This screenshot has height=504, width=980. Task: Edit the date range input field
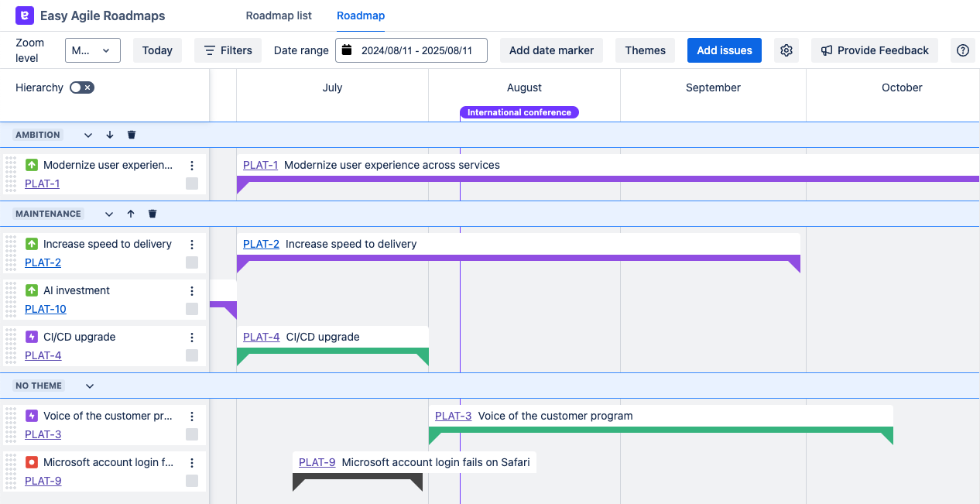pyautogui.click(x=411, y=50)
